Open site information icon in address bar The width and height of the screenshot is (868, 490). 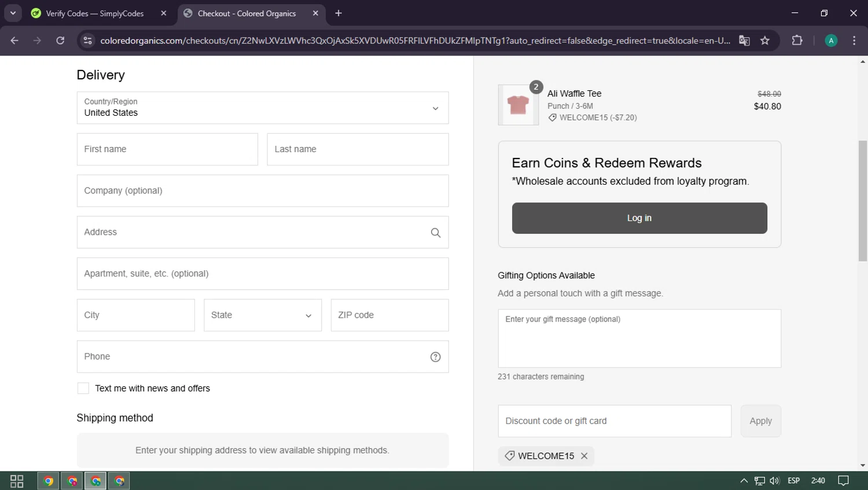click(x=87, y=40)
